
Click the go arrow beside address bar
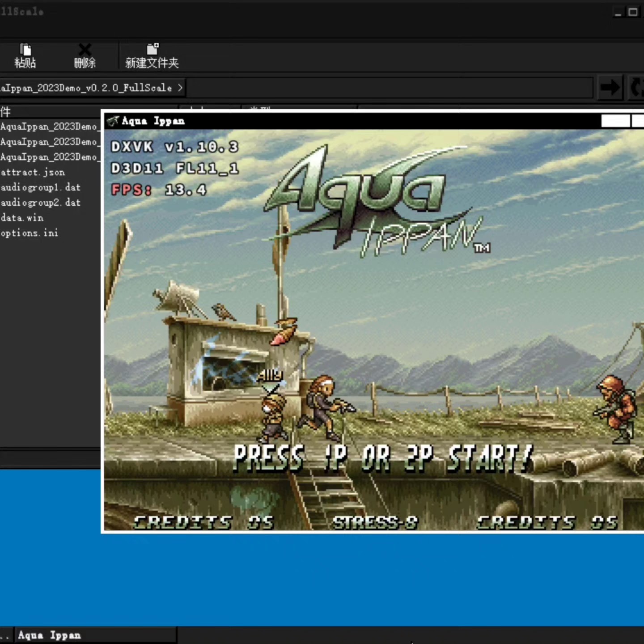coord(610,87)
